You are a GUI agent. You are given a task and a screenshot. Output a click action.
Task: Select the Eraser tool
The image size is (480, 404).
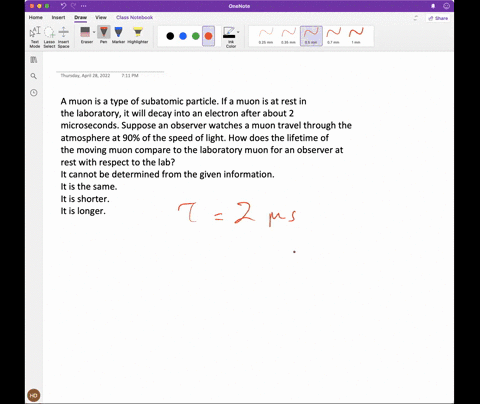[x=86, y=35]
